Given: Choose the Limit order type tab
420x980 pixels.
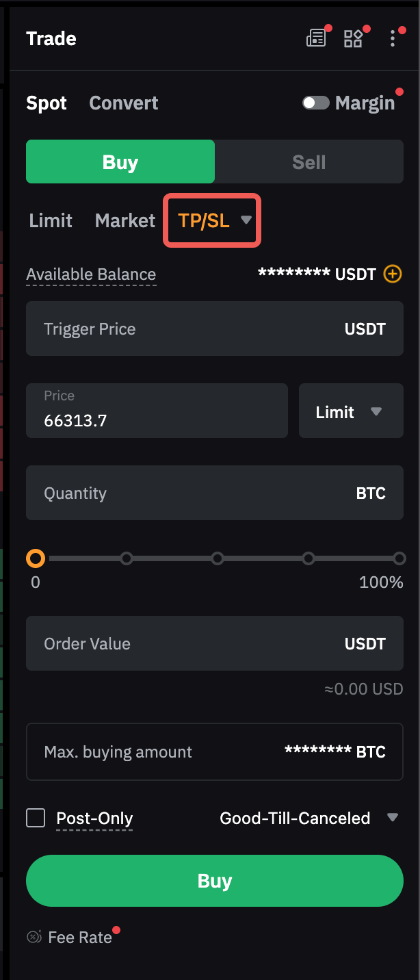Looking at the screenshot, I should pyautogui.click(x=51, y=220).
